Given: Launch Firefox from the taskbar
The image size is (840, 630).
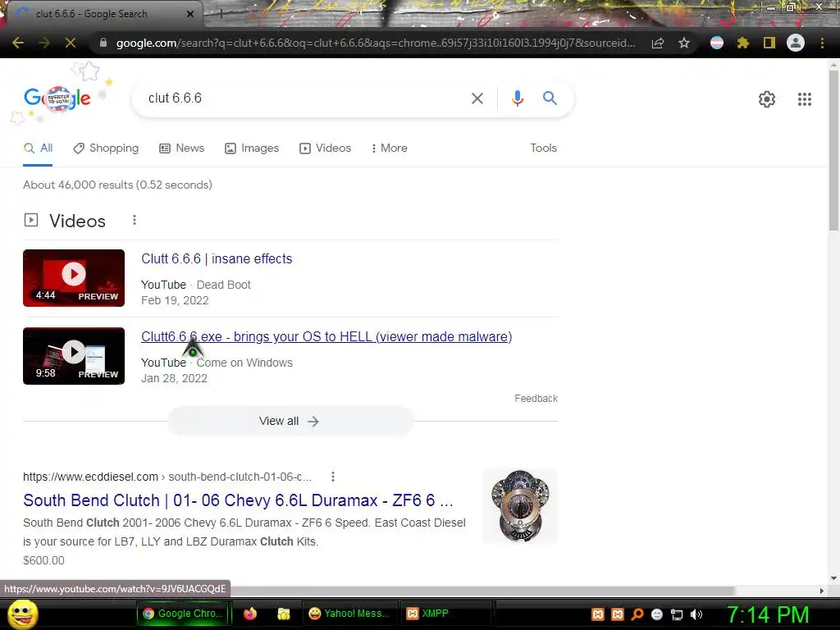Looking at the screenshot, I should coord(250,614).
